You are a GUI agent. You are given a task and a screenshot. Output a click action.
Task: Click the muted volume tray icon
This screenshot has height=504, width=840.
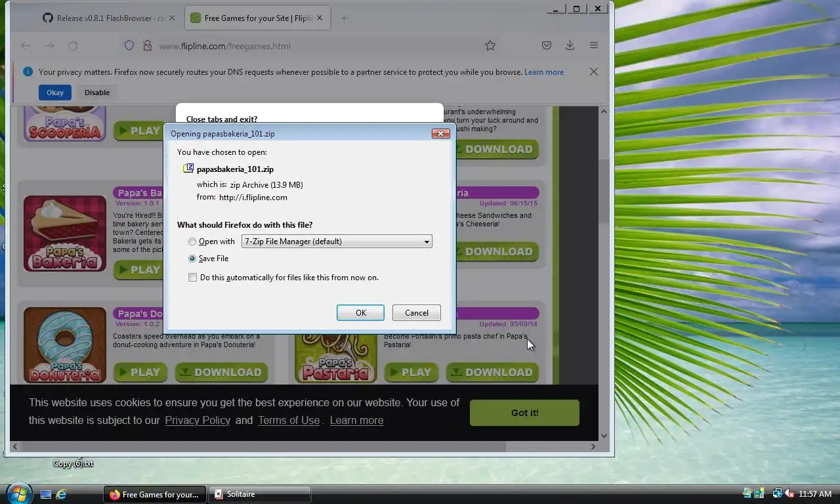[x=789, y=493]
